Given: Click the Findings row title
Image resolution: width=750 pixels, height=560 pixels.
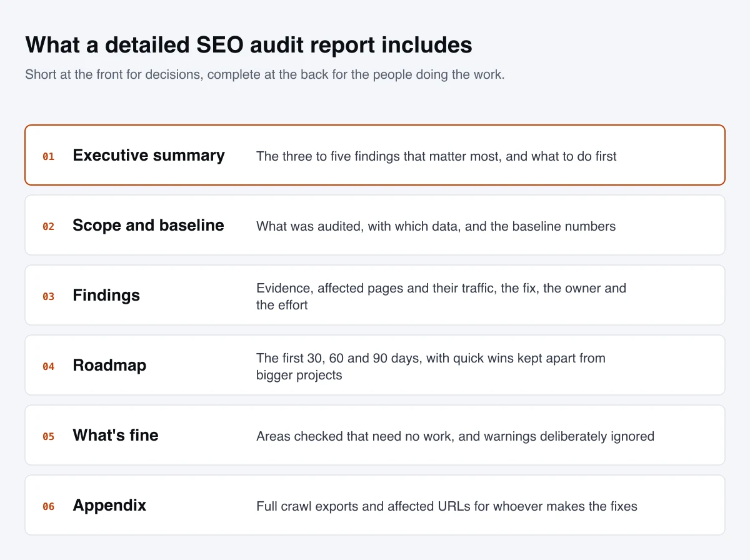Looking at the screenshot, I should (x=106, y=296).
